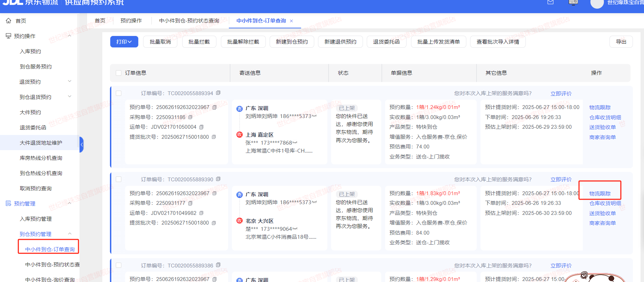Close the 中小件到仓-订单查询 tab
The width and height of the screenshot is (644, 282).
tap(291, 21)
